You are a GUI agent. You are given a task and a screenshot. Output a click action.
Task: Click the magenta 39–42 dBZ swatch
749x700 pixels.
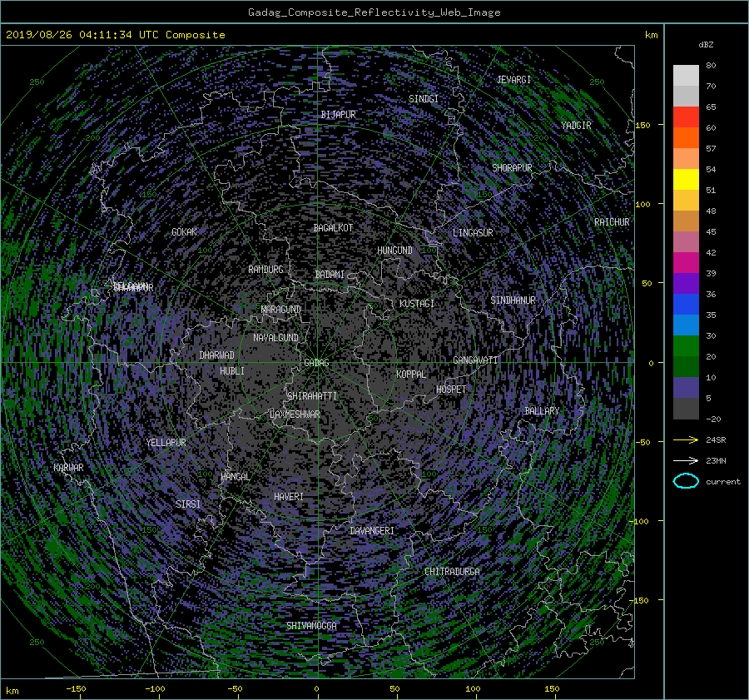(x=686, y=263)
